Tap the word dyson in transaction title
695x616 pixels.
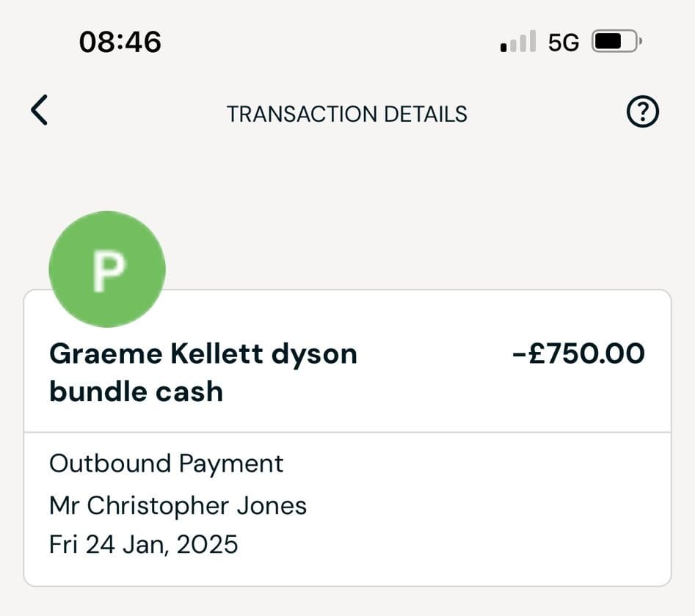[315, 354]
